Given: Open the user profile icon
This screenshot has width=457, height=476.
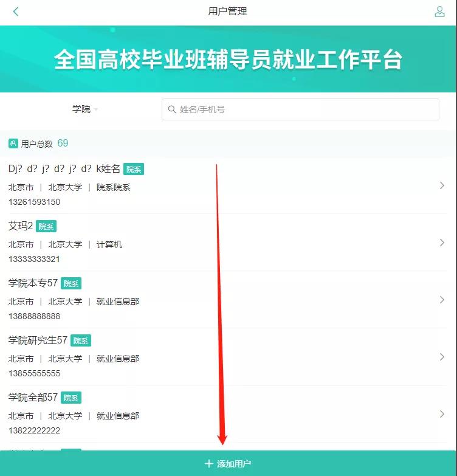Looking at the screenshot, I should coord(439,12).
